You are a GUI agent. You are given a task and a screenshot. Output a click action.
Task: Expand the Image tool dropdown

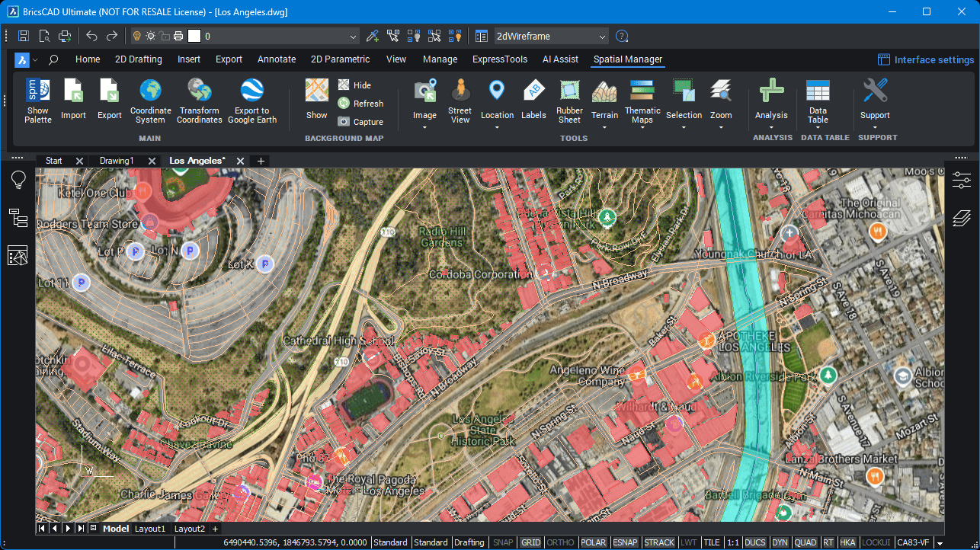[x=424, y=126]
